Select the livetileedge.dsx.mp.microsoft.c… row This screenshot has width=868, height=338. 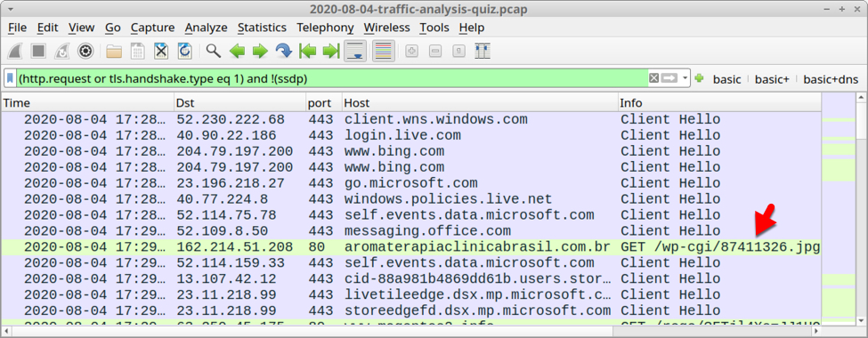tap(410, 294)
